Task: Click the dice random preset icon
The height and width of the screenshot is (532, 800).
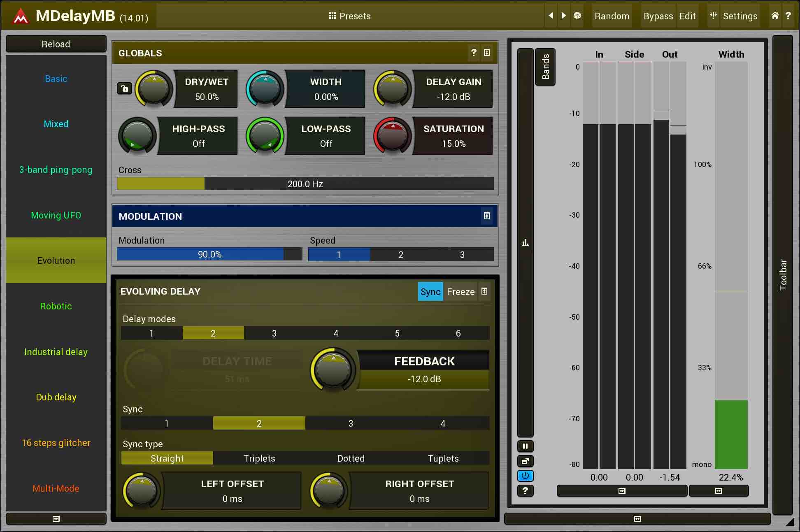Action: pyautogui.click(x=577, y=16)
